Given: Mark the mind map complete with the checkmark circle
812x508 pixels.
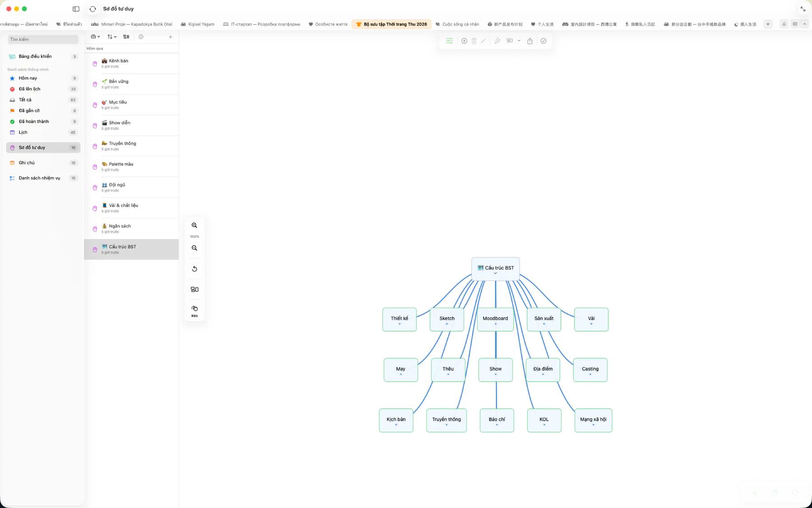Looking at the screenshot, I should [544, 41].
